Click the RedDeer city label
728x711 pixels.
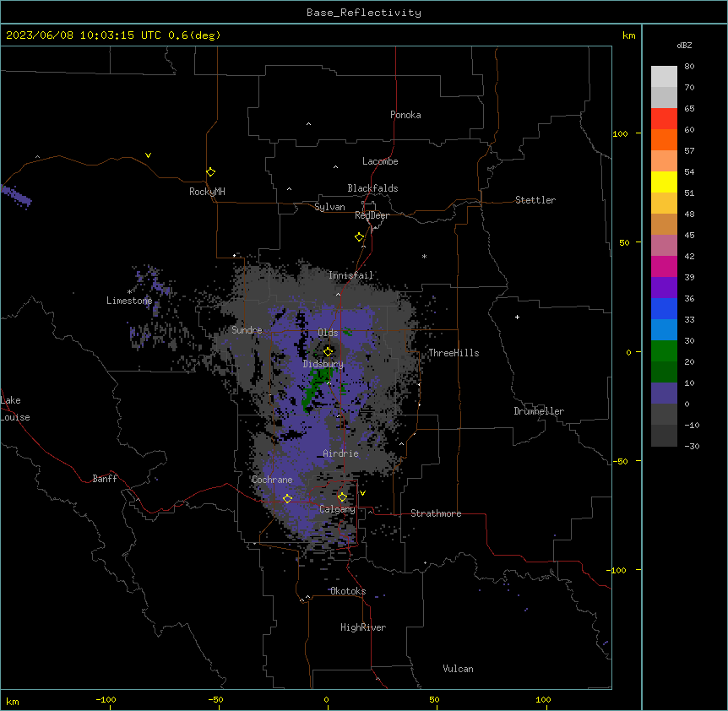(x=372, y=215)
